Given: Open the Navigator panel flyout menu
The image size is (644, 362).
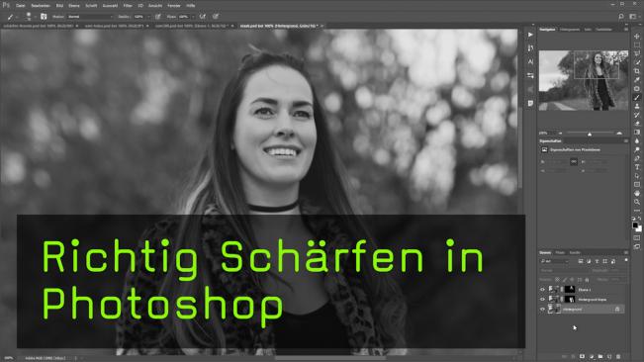Looking at the screenshot, I should coord(625,30).
